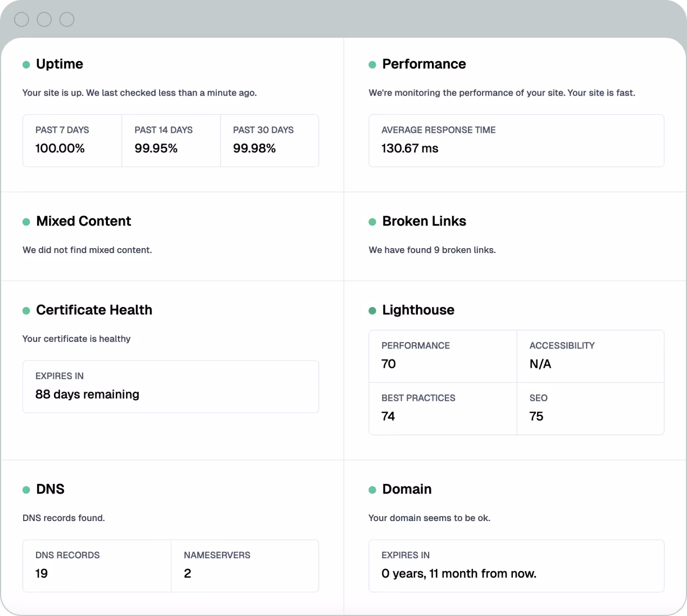The height and width of the screenshot is (616, 687).
Task: Click the green status dot beside Broken Links
Action: tap(372, 222)
